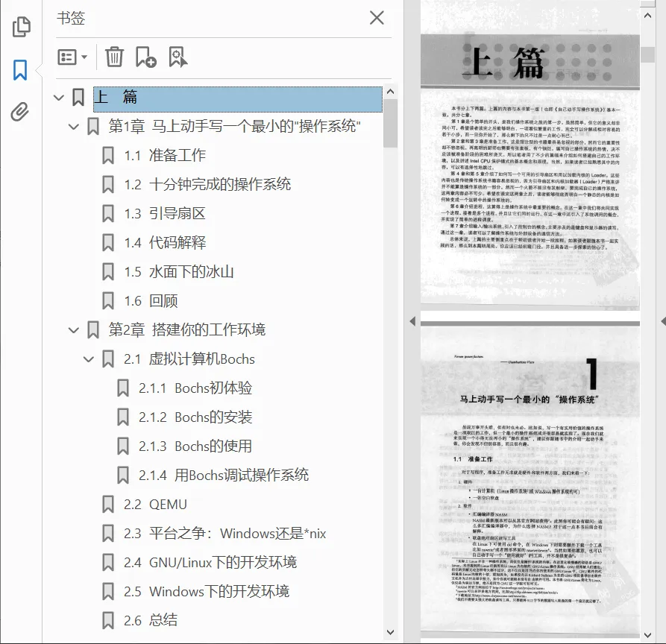Image resolution: width=666 pixels, height=644 pixels.
Task: Open bookmark 2.3 平台之争：Windows还是*nix
Action: click(x=225, y=534)
